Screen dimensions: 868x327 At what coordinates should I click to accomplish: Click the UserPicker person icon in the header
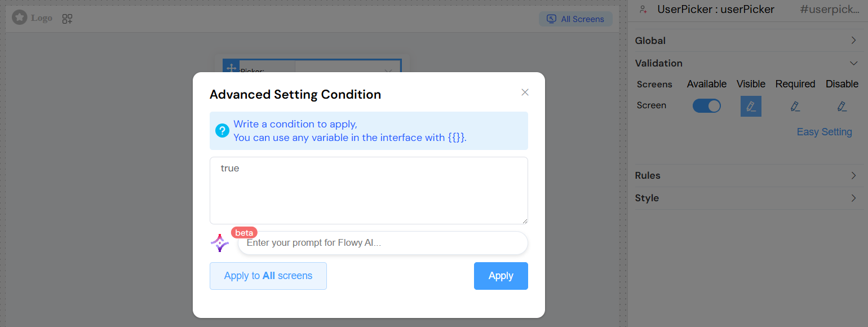pyautogui.click(x=643, y=9)
